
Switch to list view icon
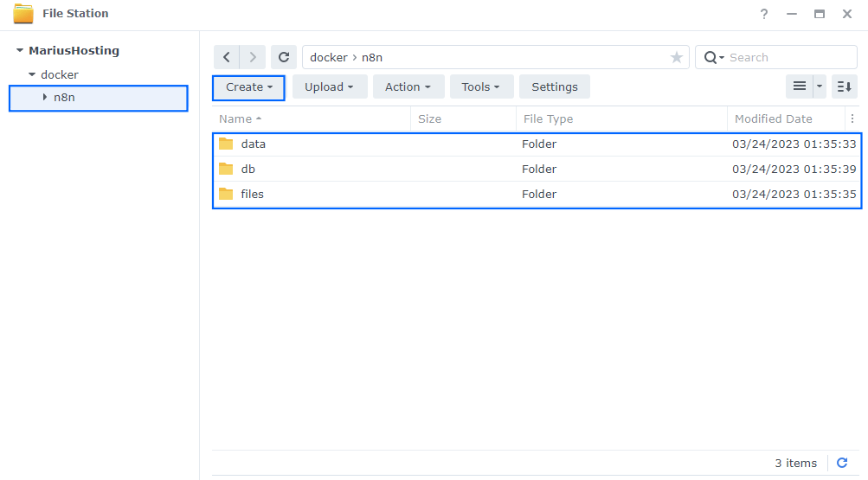(800, 86)
